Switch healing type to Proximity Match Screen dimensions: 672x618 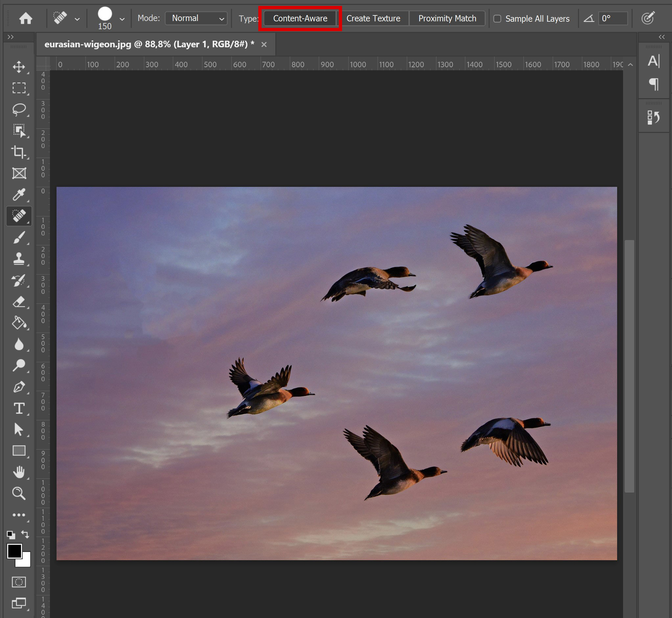(x=447, y=18)
